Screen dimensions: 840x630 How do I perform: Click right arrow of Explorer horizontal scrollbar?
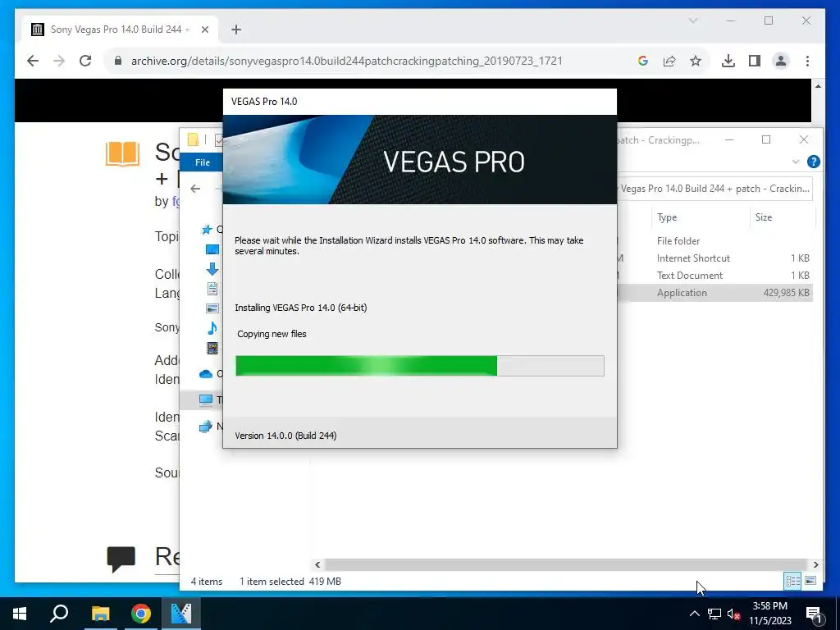tap(815, 564)
